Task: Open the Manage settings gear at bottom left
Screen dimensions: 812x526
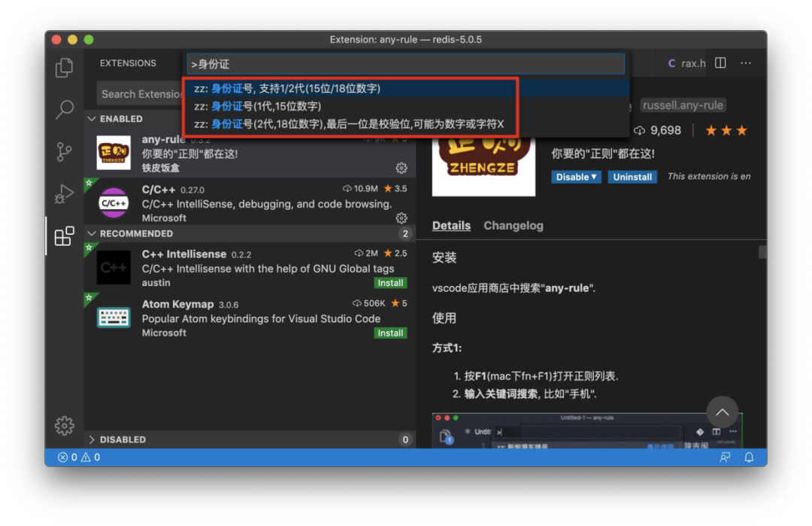Action: point(64,425)
